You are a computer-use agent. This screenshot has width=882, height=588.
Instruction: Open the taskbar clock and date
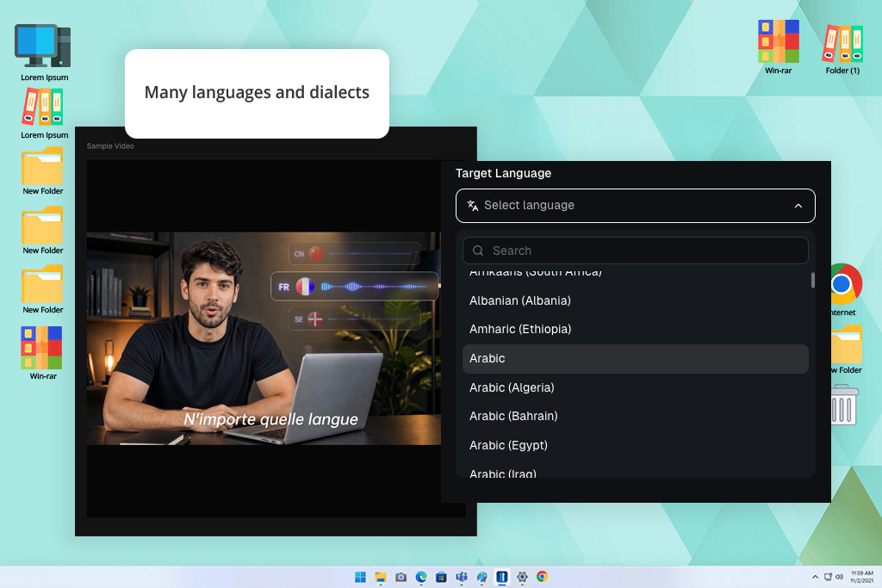[x=861, y=577]
